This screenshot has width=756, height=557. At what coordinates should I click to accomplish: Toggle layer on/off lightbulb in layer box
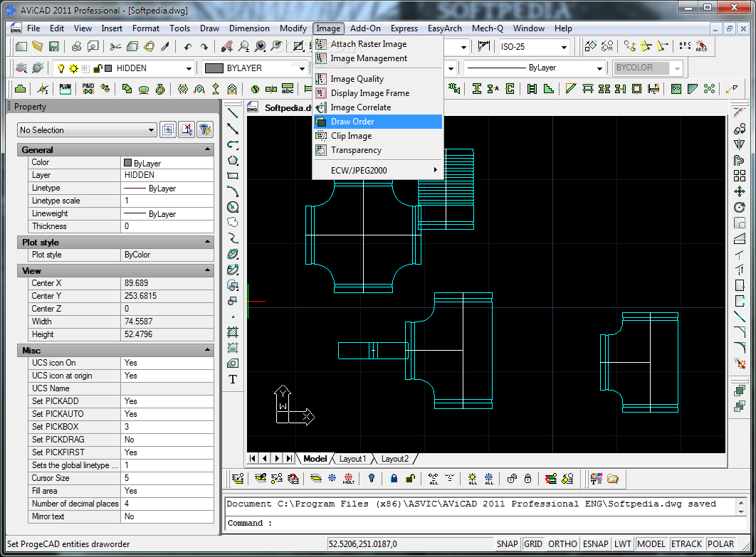tap(61, 68)
